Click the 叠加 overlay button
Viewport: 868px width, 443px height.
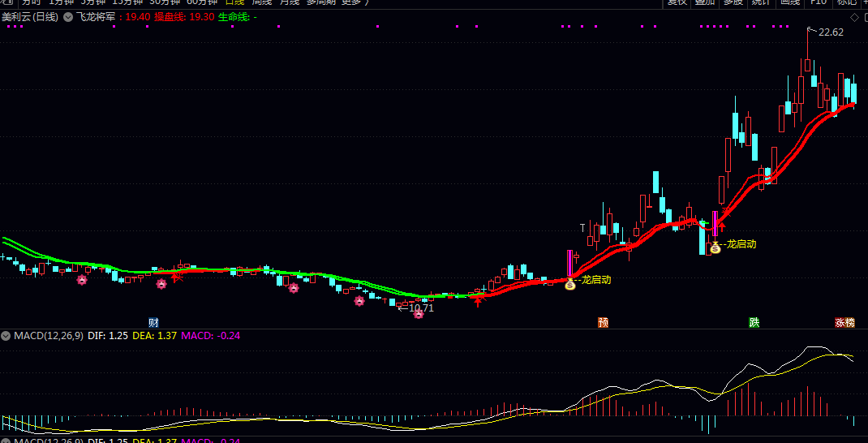[x=705, y=2]
